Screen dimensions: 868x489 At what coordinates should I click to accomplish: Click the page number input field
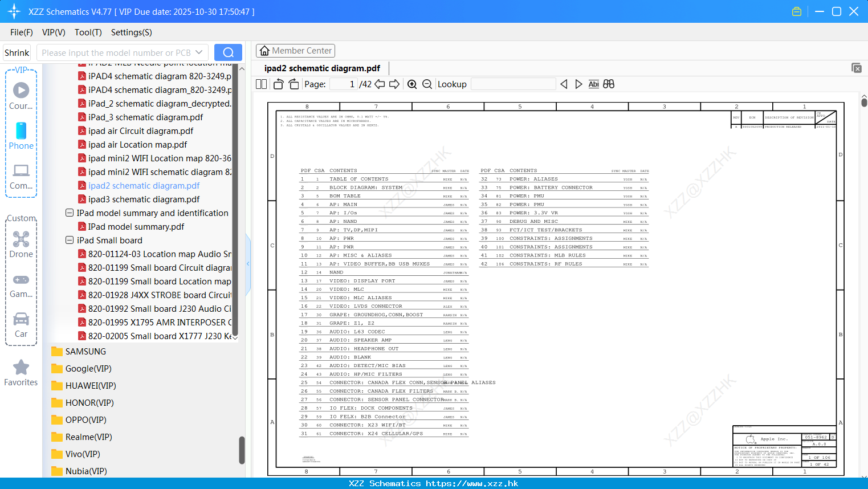(344, 84)
